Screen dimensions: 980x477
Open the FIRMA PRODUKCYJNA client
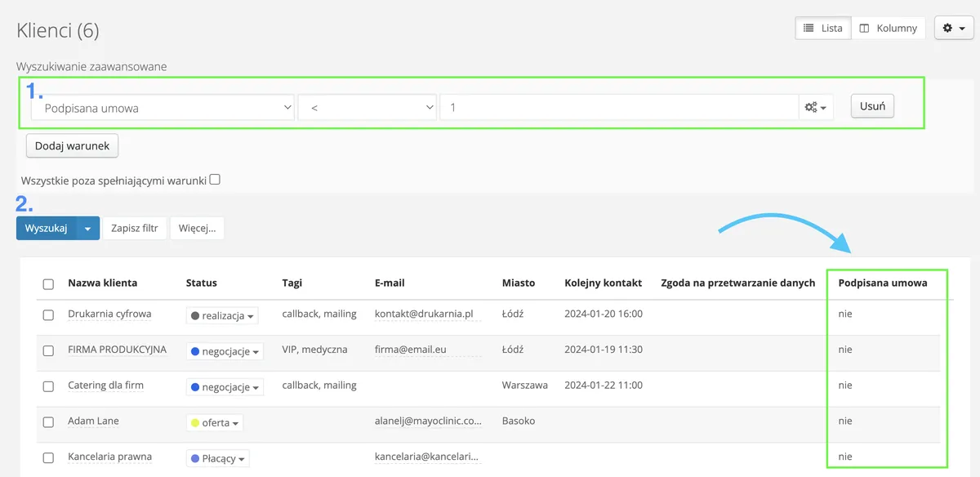coord(117,350)
